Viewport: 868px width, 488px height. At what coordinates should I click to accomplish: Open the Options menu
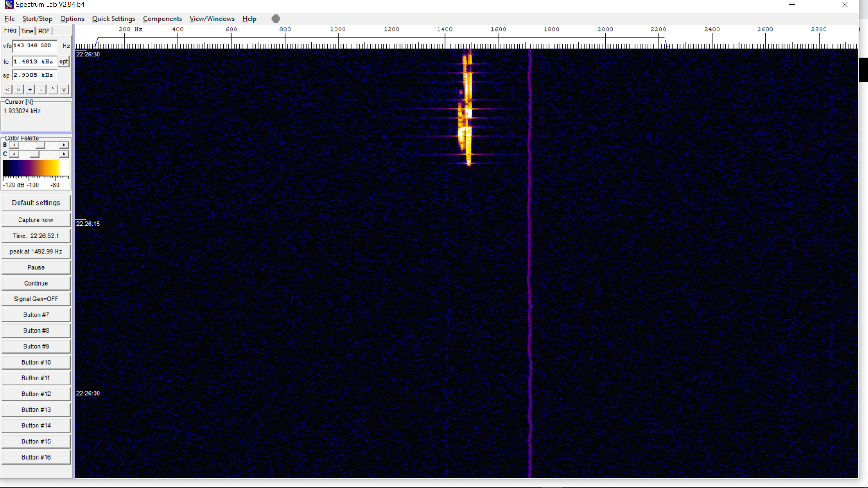tap(72, 19)
